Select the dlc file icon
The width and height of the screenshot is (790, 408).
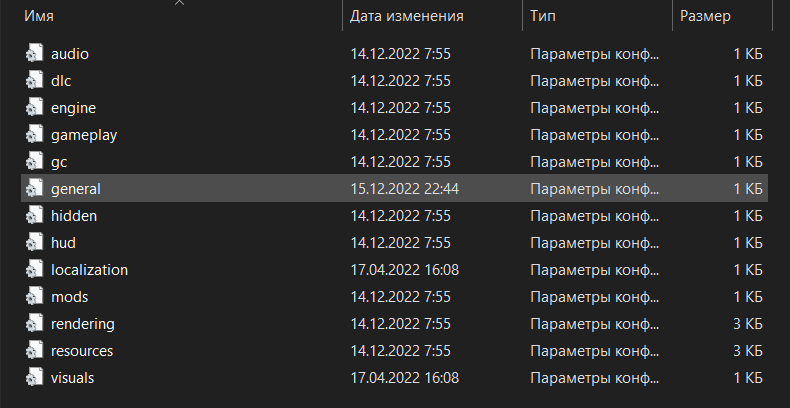click(36, 80)
